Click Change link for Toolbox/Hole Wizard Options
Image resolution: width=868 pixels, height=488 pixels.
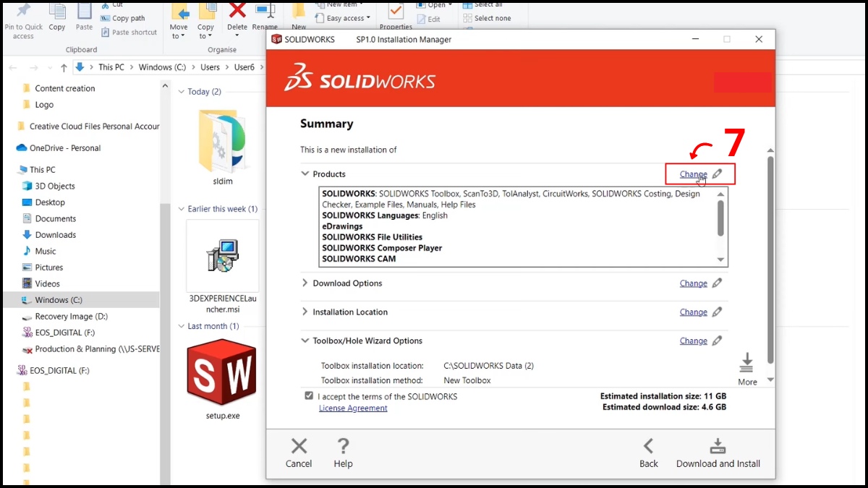(x=693, y=341)
